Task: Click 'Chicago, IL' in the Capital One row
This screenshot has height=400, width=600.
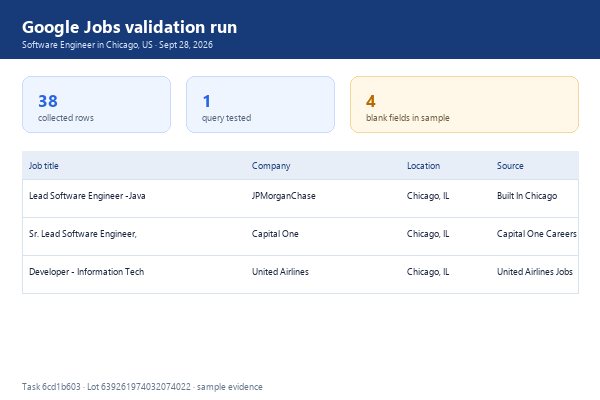Action: [428, 234]
